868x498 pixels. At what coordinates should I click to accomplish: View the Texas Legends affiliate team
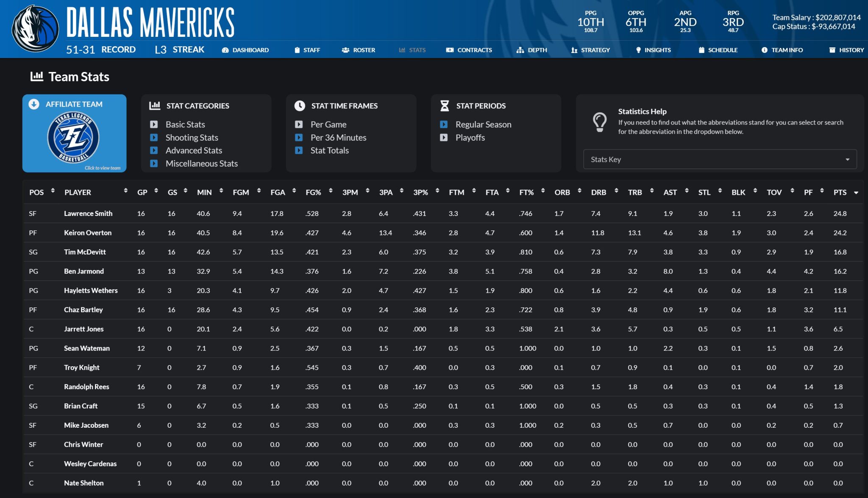pos(74,138)
